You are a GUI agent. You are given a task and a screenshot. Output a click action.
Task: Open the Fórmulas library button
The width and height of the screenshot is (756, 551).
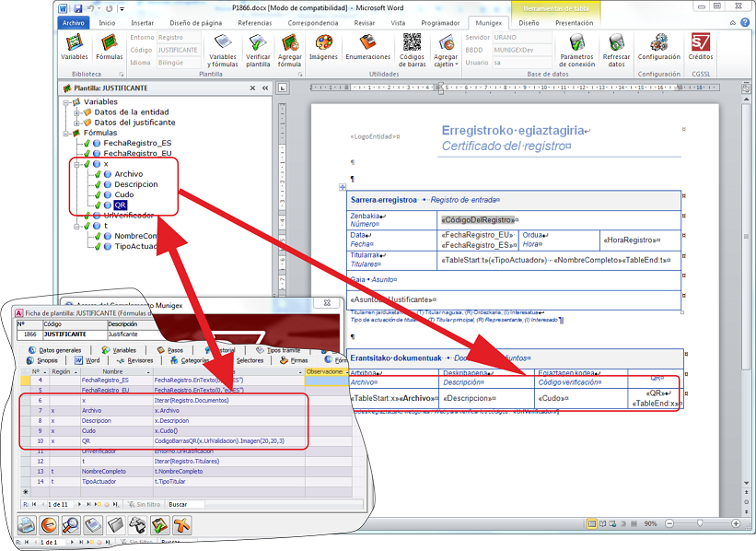pos(110,47)
